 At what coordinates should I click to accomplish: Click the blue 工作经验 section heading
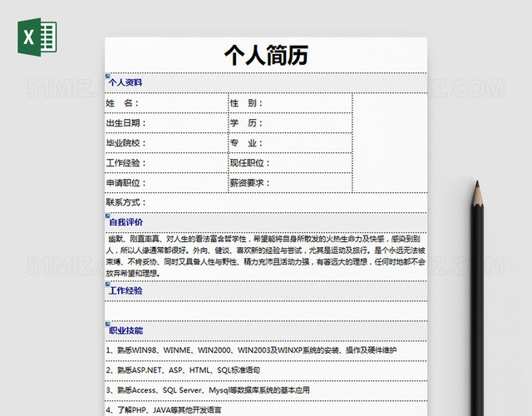[x=126, y=290]
